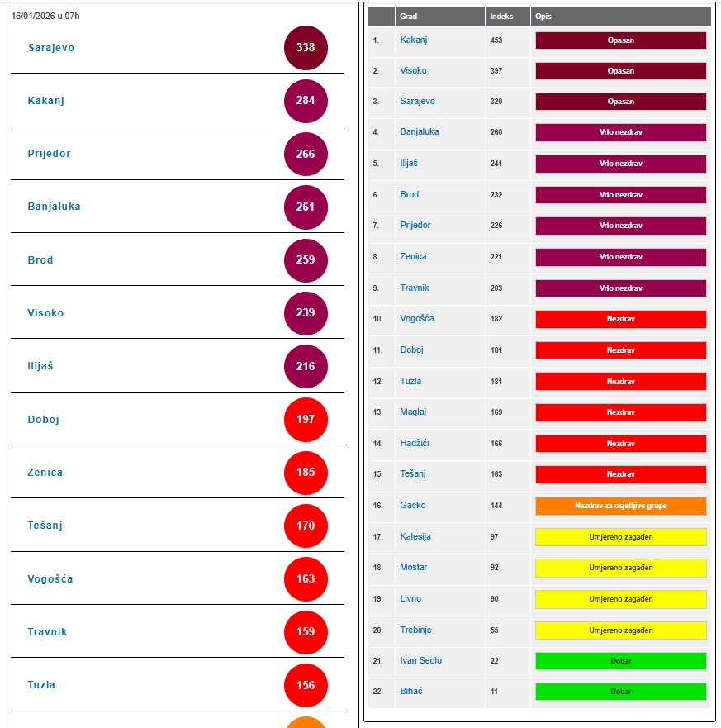Click the Mostar city link
Viewport: 721px width, 728px height.
[x=414, y=567]
